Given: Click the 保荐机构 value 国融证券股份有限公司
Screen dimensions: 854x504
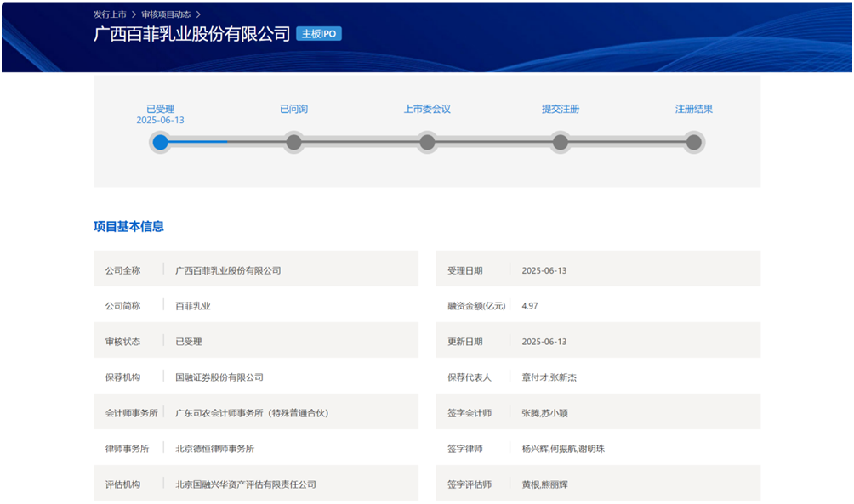Looking at the screenshot, I should (x=219, y=377).
